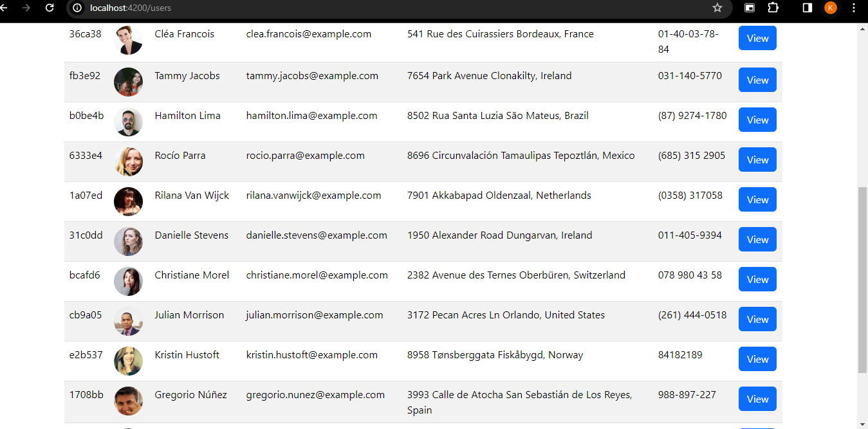
Task: View Cléa Francois's user details
Action: [x=757, y=39]
